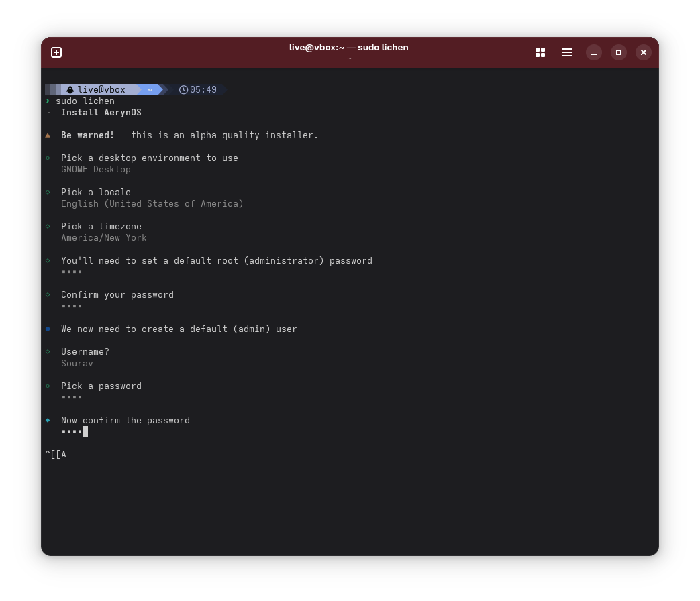Click the Tux penguin icon in the prompt

point(70,89)
